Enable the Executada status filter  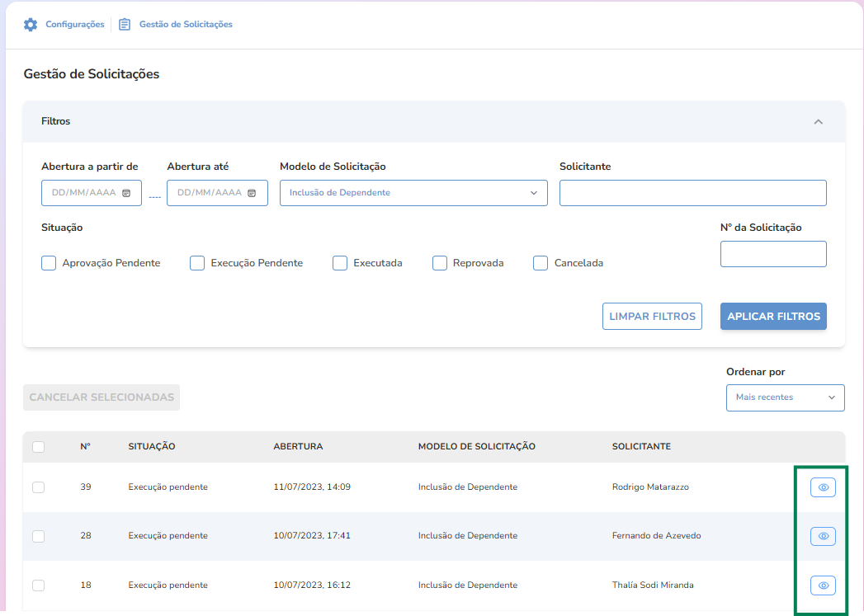click(x=340, y=263)
